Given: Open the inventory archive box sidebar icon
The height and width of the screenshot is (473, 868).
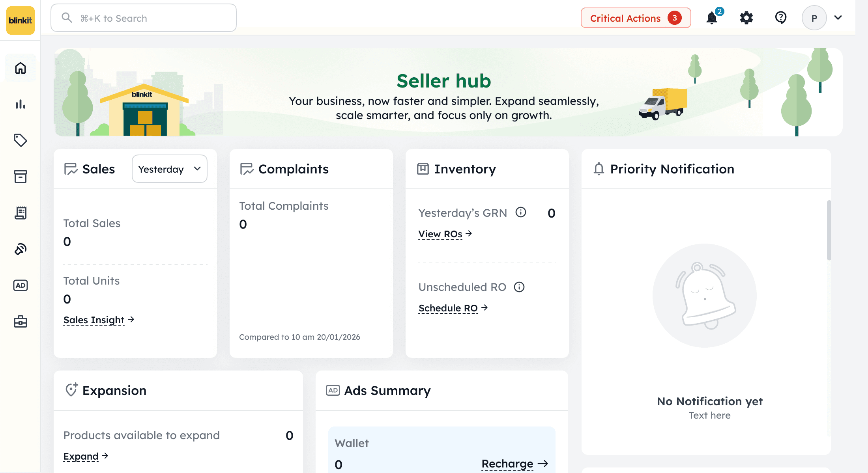Looking at the screenshot, I should click(x=21, y=177).
